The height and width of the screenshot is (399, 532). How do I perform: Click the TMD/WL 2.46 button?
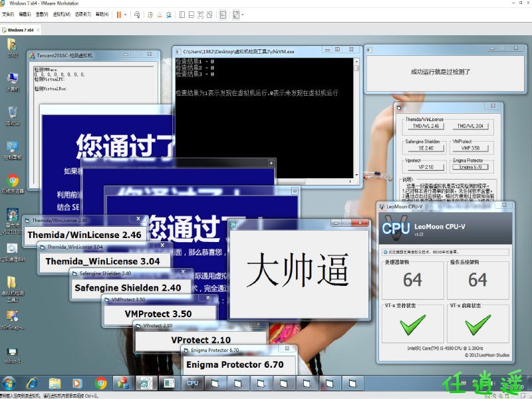[426, 126]
